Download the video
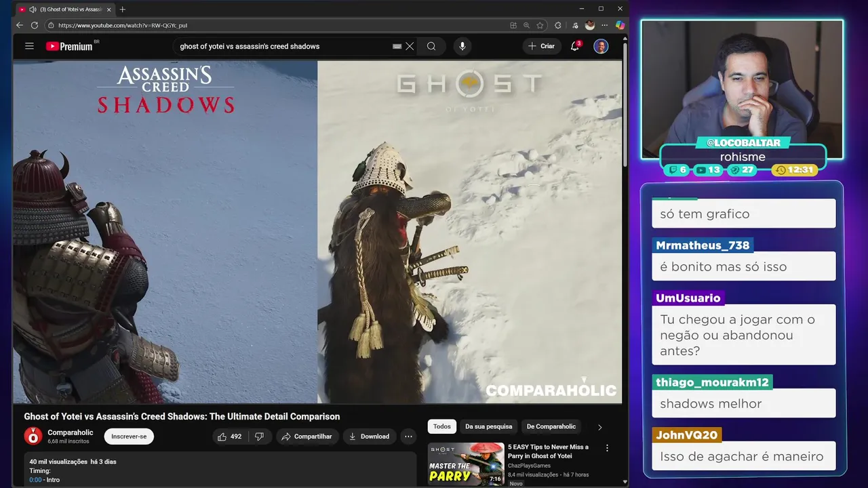The image size is (868, 488). [x=369, y=436]
